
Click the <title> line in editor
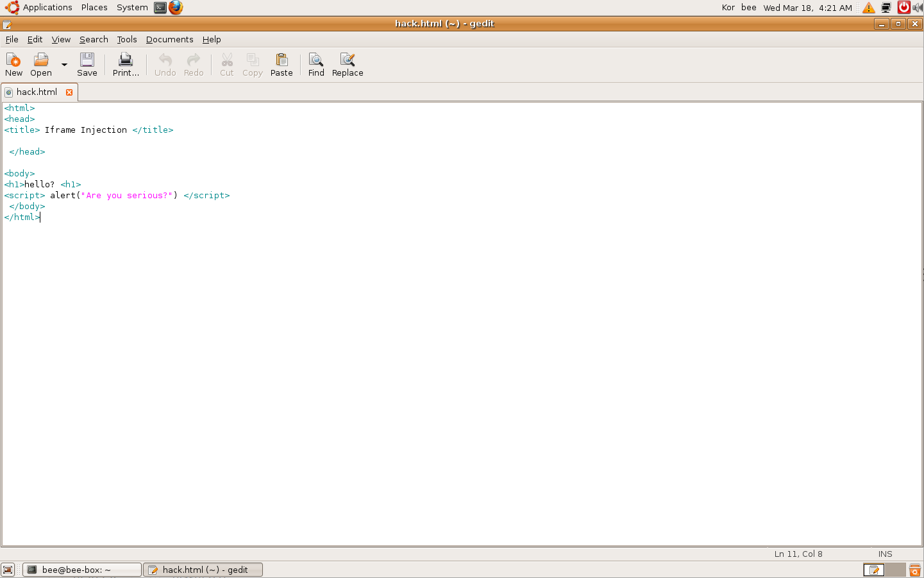click(x=88, y=130)
